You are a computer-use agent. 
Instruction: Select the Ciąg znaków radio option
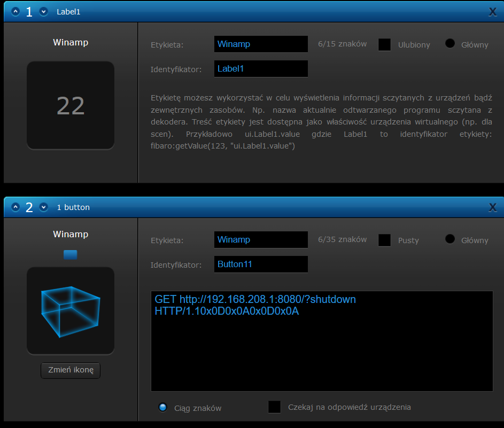(163, 408)
